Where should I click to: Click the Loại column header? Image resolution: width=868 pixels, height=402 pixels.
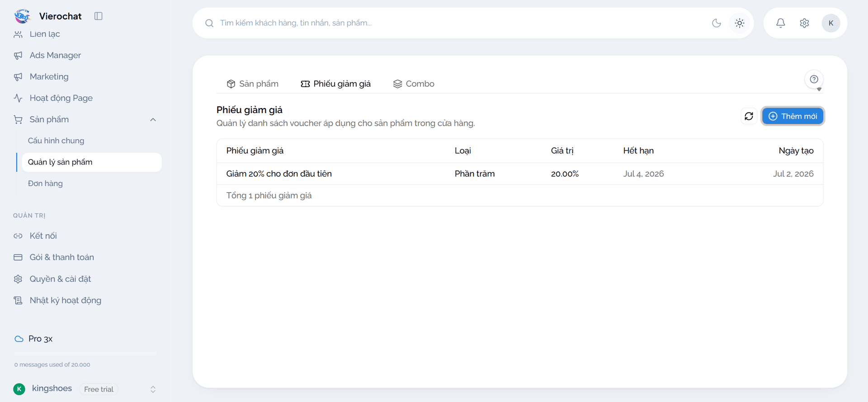click(463, 151)
